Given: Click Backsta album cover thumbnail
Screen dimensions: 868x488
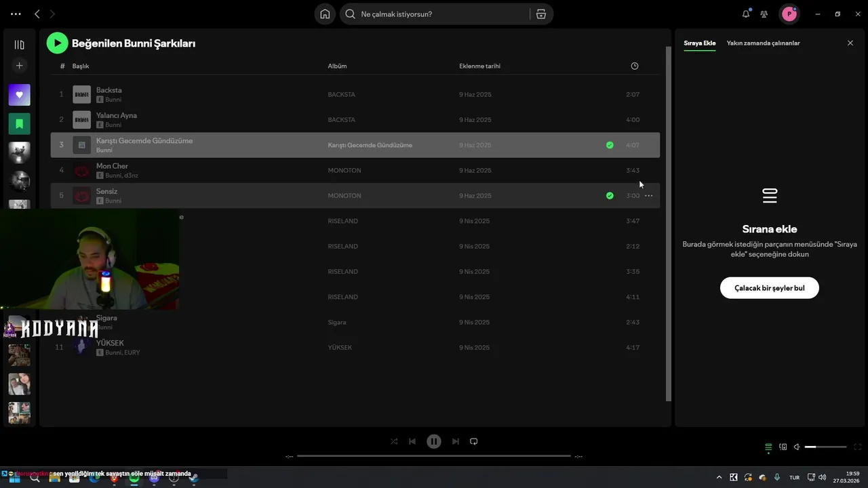Looking at the screenshot, I should coord(81,94).
